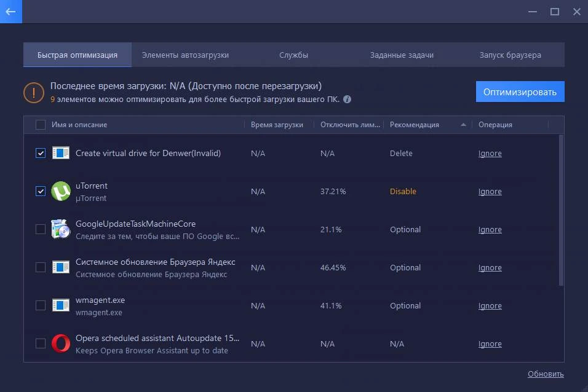Click the Yandex Browser update item icon
The width and height of the screenshot is (588, 392).
(61, 267)
